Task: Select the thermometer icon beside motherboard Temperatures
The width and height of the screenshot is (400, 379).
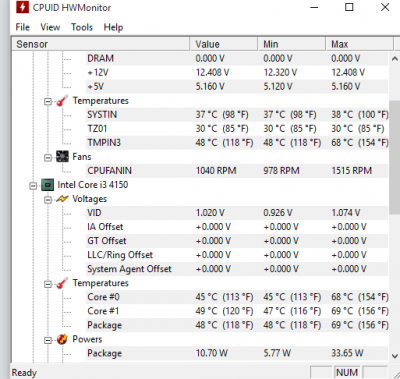Action: (x=62, y=100)
